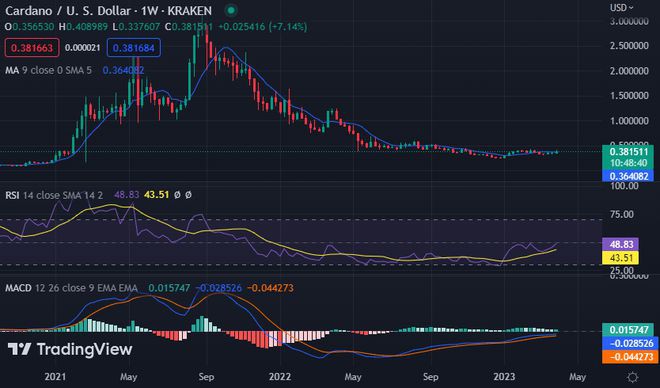The height and width of the screenshot is (388, 660).
Task: Click the red sell price 0.381663
Action: point(32,48)
